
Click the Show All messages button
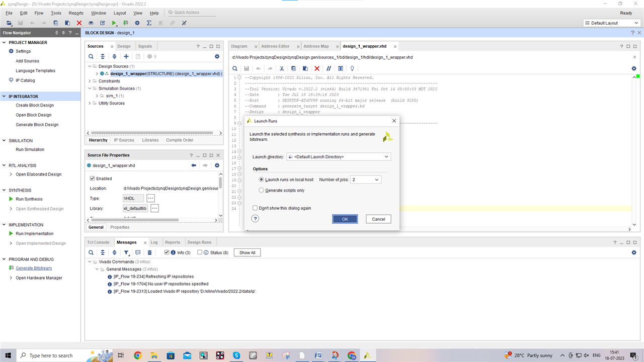247,252
